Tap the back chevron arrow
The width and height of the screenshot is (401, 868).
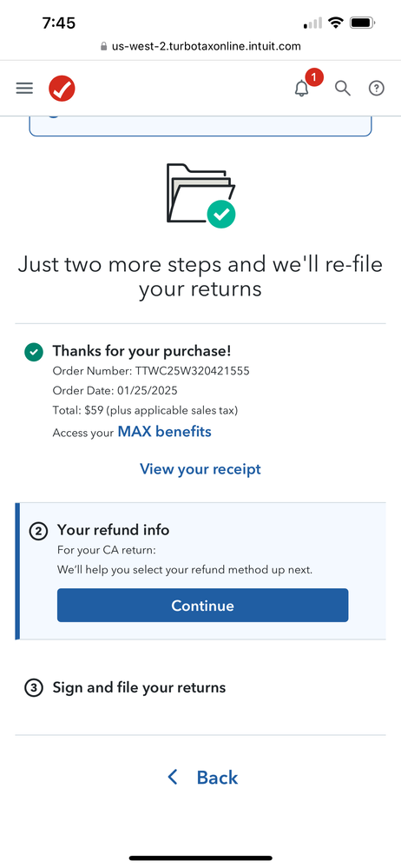[x=173, y=778]
